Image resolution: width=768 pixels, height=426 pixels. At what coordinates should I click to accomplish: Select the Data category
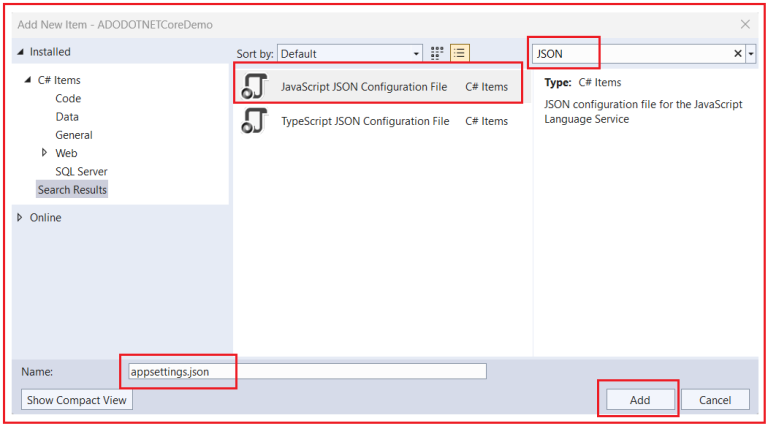(x=67, y=117)
